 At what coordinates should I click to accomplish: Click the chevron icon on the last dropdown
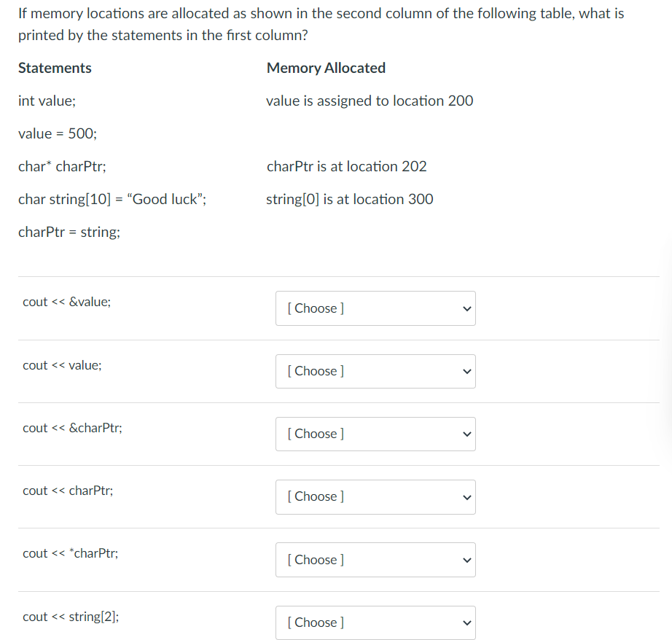[x=466, y=622]
